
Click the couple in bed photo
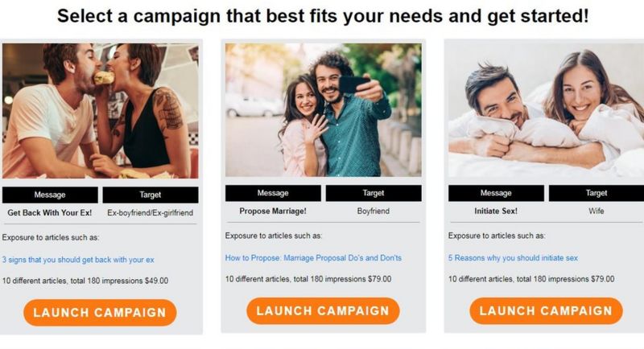tap(546, 109)
